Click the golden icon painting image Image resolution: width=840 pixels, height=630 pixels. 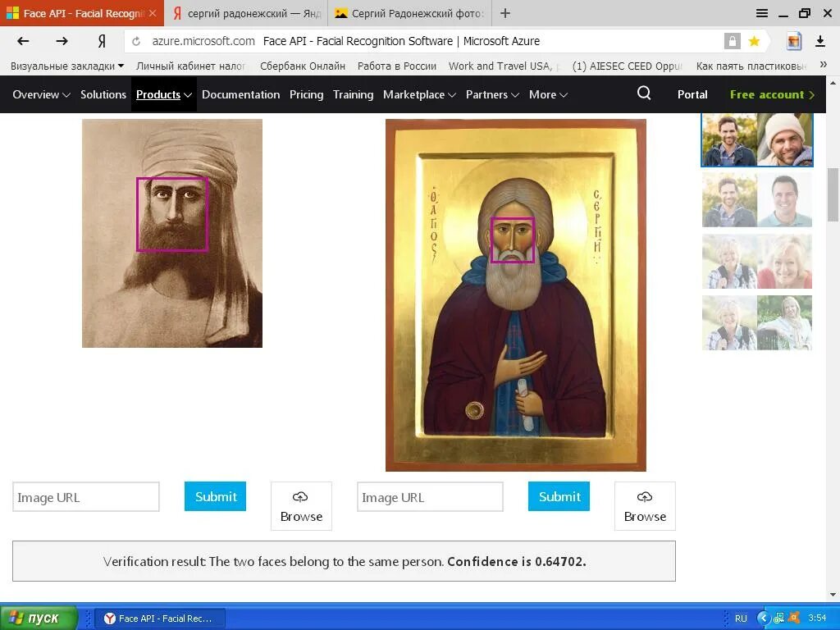pyautogui.click(x=515, y=295)
